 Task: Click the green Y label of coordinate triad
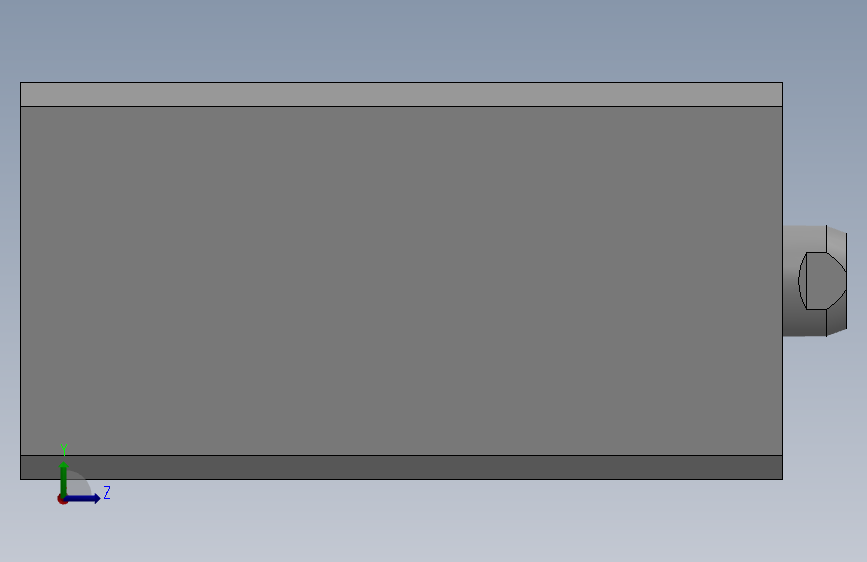pyautogui.click(x=64, y=449)
